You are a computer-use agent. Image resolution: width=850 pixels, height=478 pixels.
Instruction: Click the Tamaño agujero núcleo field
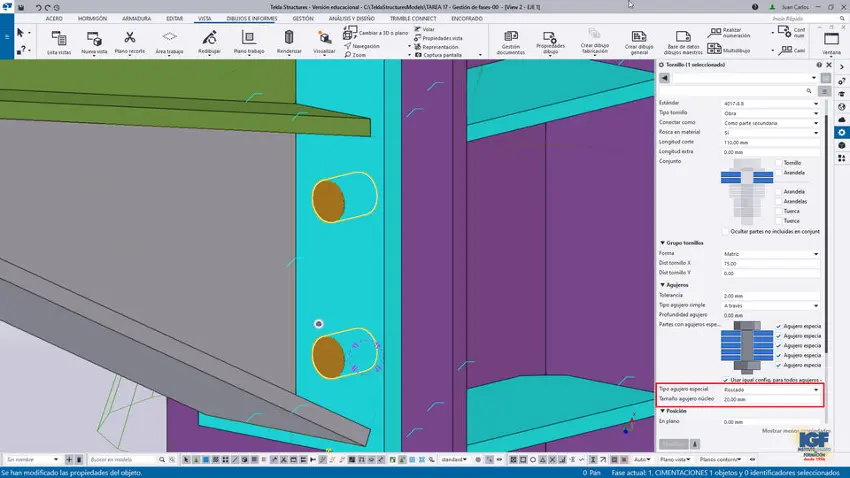click(x=770, y=400)
